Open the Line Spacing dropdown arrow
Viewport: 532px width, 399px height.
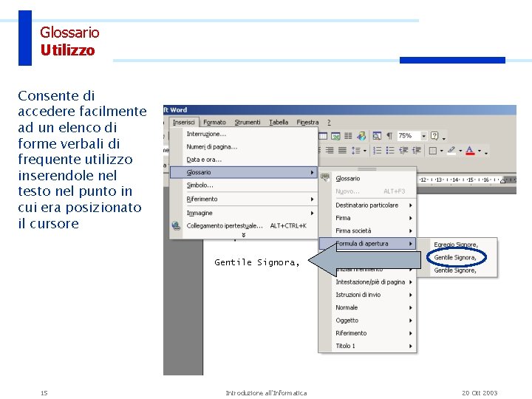(365, 151)
